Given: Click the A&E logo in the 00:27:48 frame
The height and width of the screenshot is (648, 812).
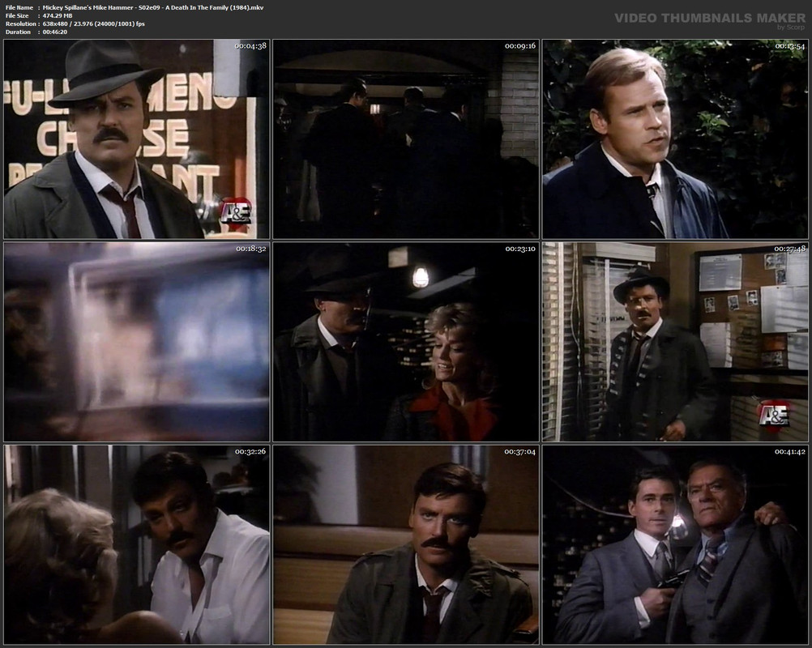Looking at the screenshot, I should point(774,416).
